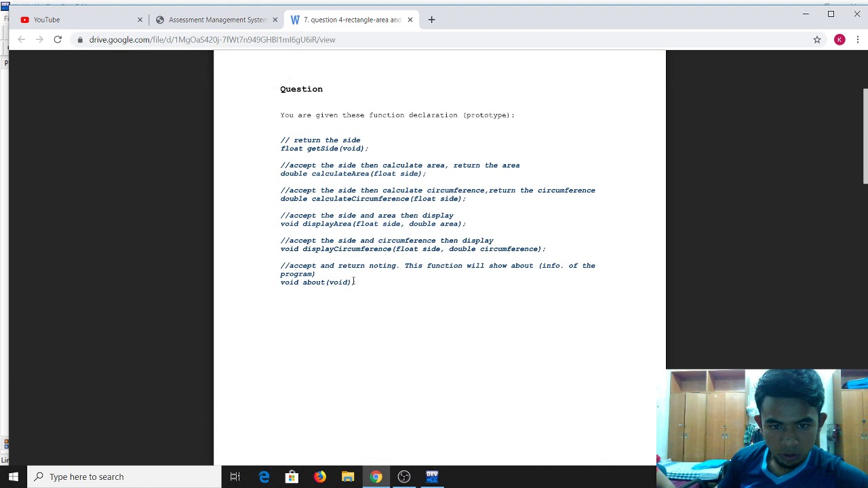Go forward to next page
Image resolution: width=868 pixels, height=488 pixels.
pyautogui.click(x=39, y=39)
